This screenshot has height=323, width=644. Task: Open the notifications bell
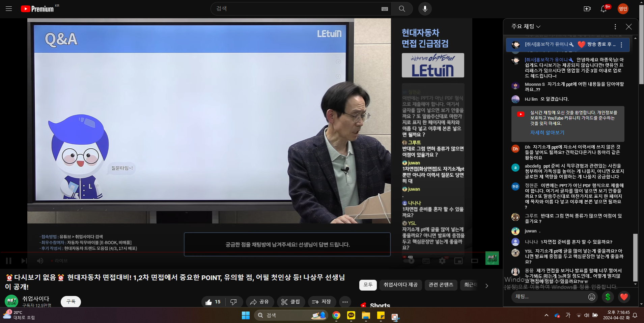pyautogui.click(x=604, y=9)
